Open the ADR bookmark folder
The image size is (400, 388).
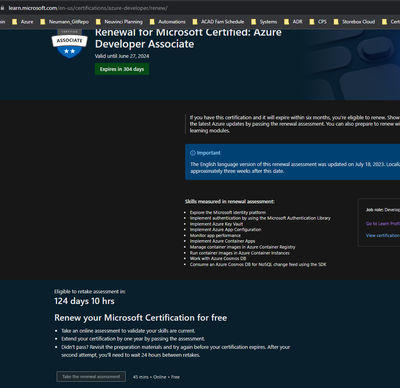tap(293, 22)
